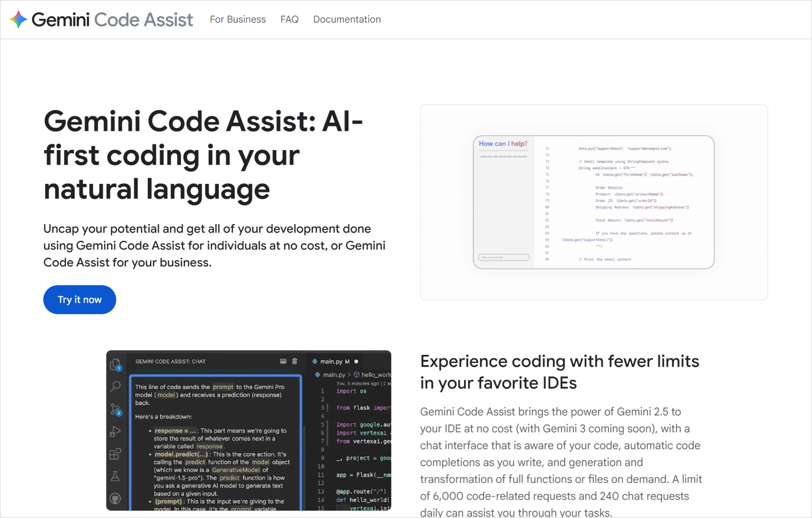
Task: Click the image icon in the chat header
Action: tap(283, 361)
